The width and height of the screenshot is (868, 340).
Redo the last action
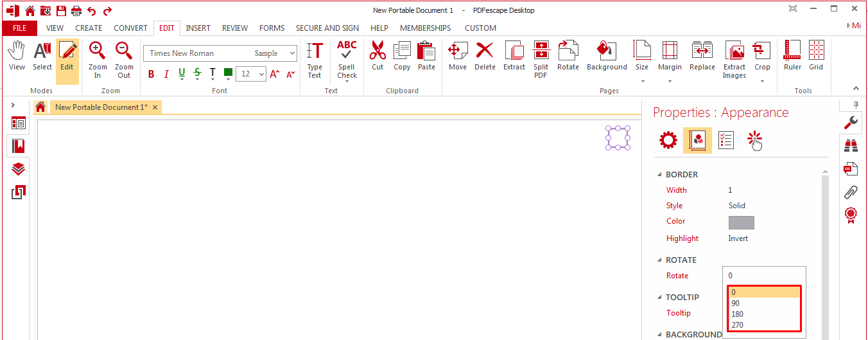107,10
